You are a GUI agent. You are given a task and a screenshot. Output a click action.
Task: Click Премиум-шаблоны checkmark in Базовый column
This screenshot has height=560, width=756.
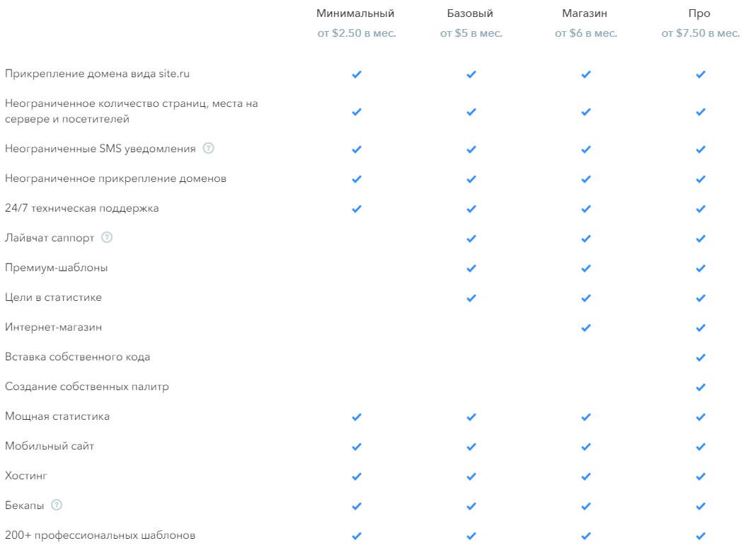[471, 268]
